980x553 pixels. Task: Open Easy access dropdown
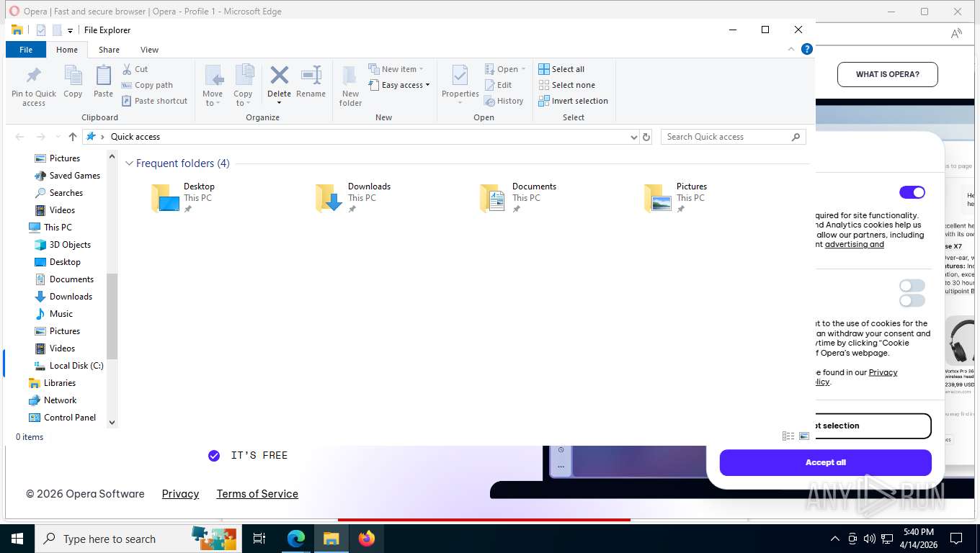[x=398, y=85]
